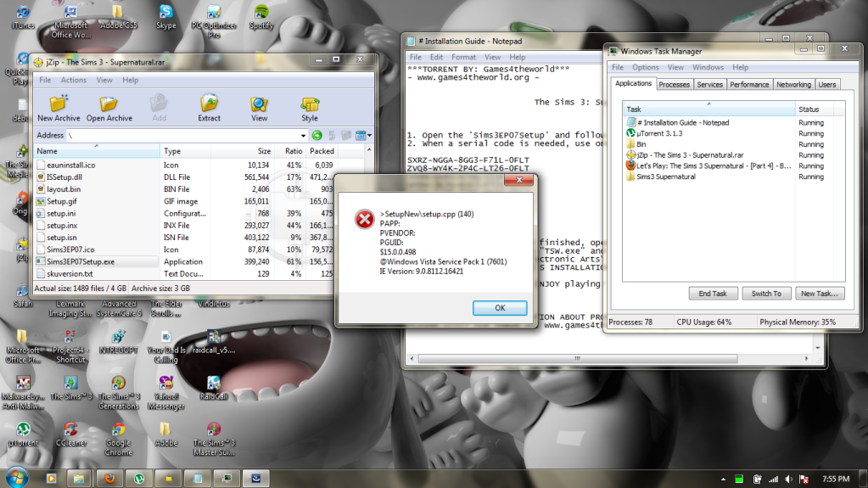The height and width of the screenshot is (488, 868).
Task: Open Notepad Edit menu
Action: coord(436,57)
